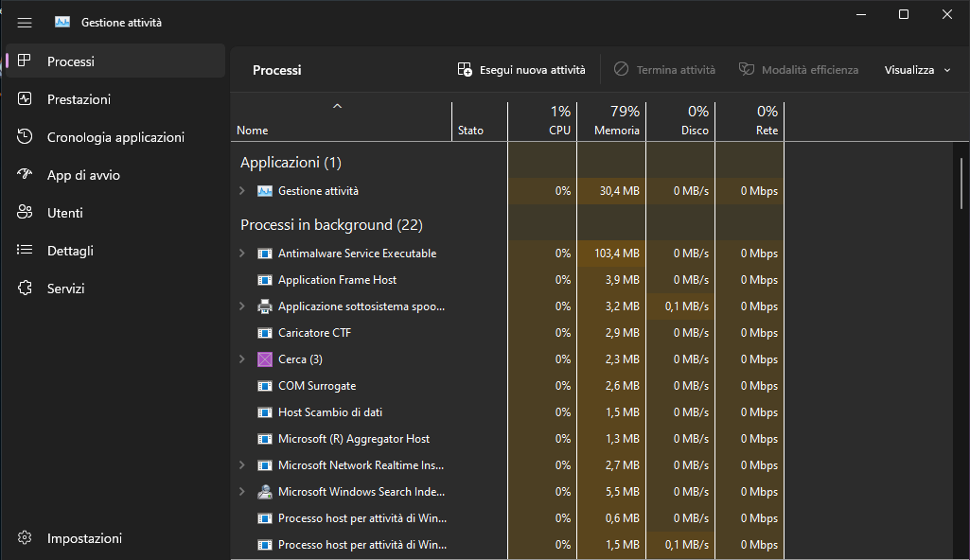Image resolution: width=970 pixels, height=560 pixels.
Task: Click the App di avvio gauge icon
Action: coord(25,174)
